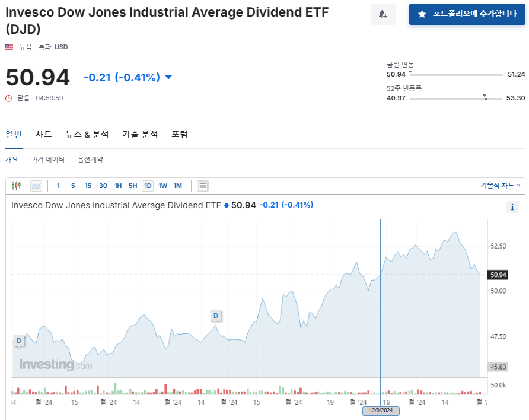Click the daily range slider marker

[410, 72]
